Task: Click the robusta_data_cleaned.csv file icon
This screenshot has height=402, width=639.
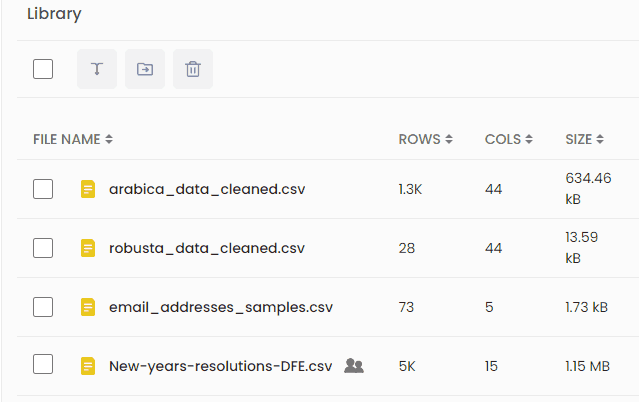Action: click(88, 248)
